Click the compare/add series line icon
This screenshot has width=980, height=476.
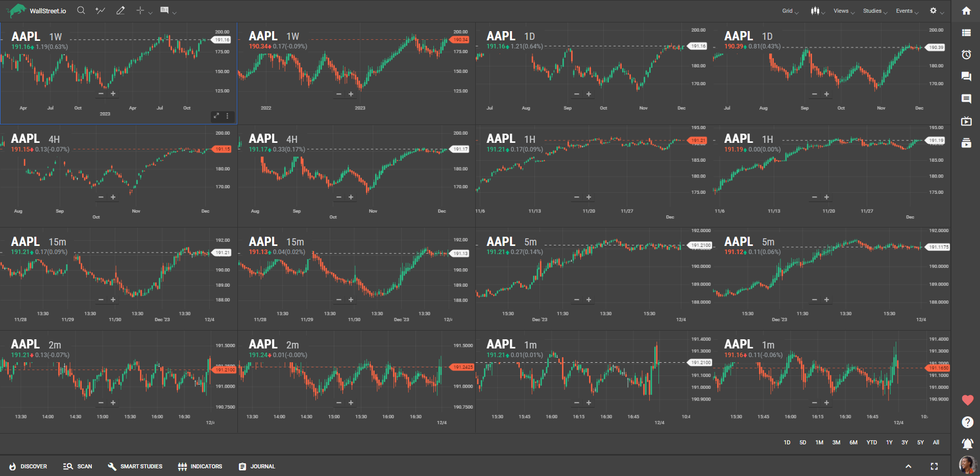[100, 10]
